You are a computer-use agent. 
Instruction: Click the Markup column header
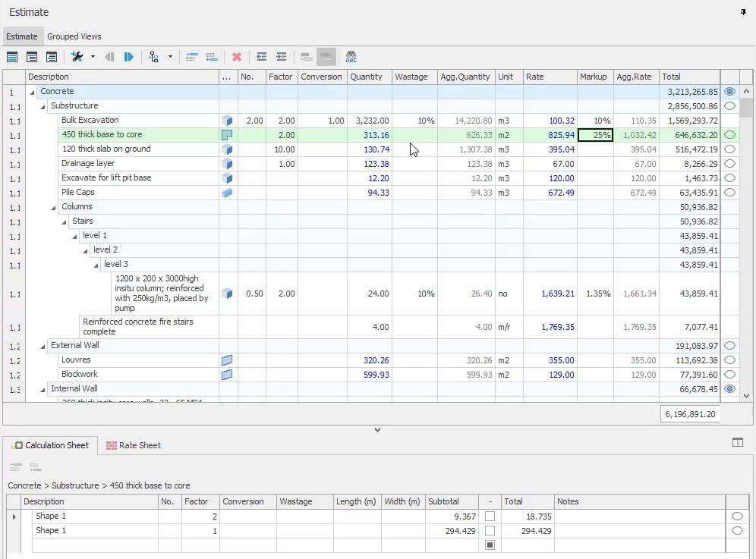(x=595, y=77)
